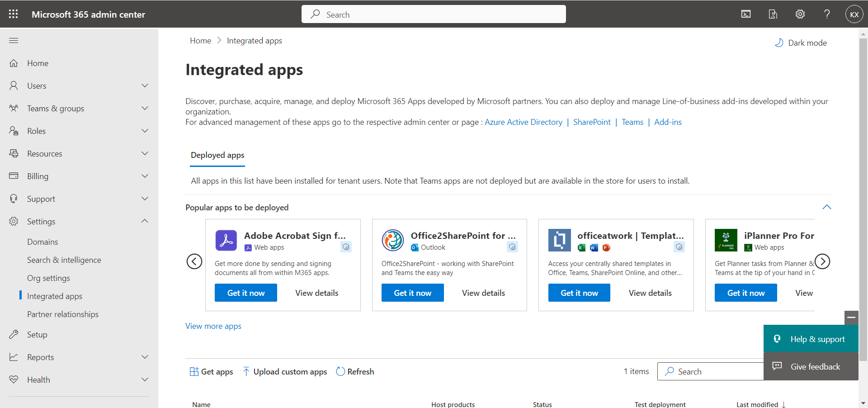The height and width of the screenshot is (408, 868).
Task: Open the KX account avatar
Action: pyautogui.click(x=854, y=14)
